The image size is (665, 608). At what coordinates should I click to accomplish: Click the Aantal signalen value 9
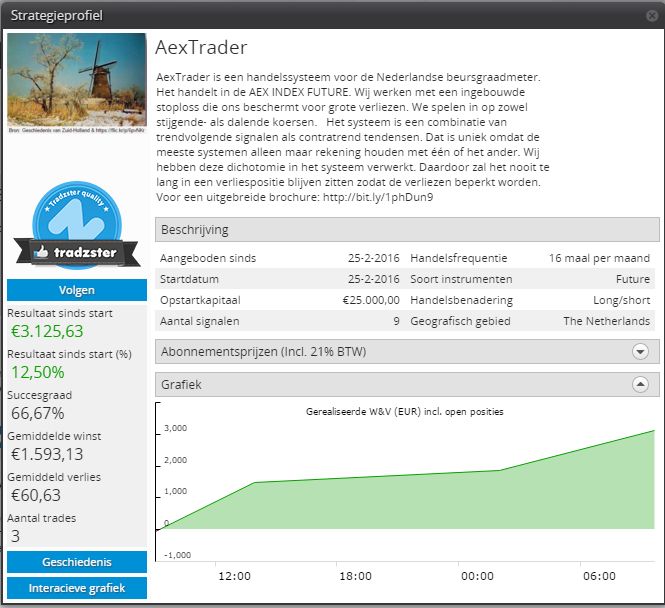[397, 321]
